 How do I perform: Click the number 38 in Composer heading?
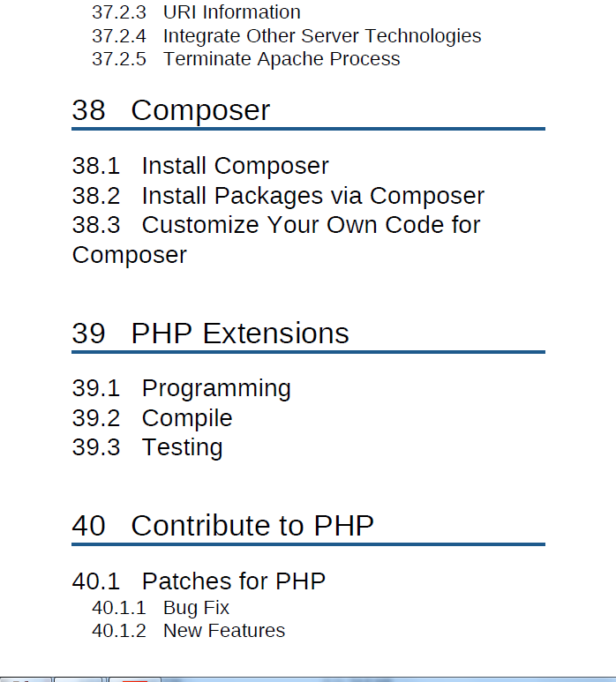(88, 110)
